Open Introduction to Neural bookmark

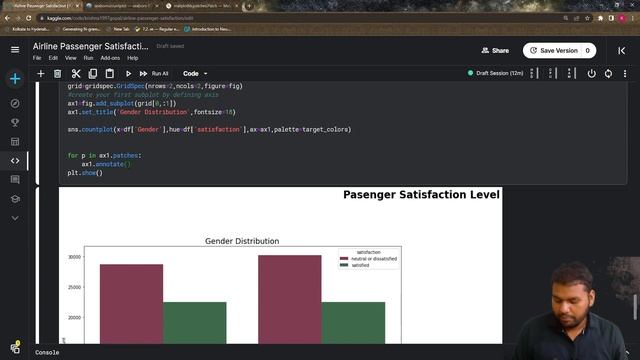tap(208, 29)
